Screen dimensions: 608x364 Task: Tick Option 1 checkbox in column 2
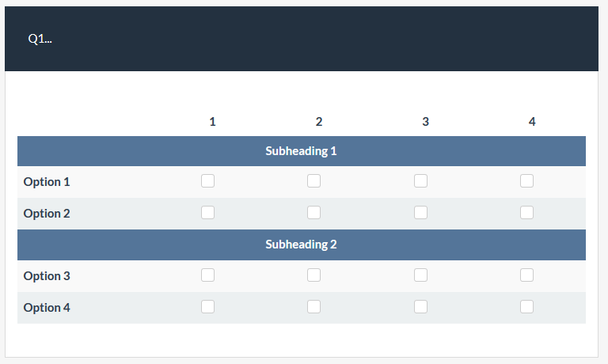tap(314, 181)
